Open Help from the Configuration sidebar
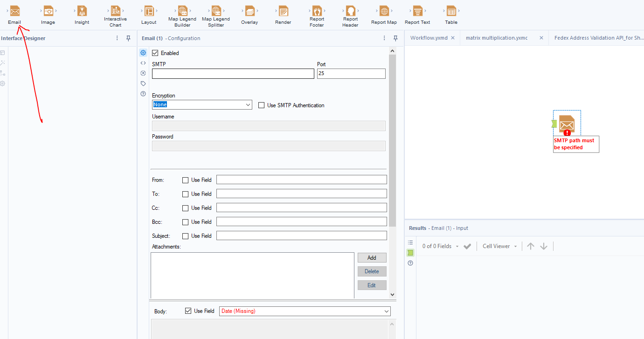The image size is (644, 339). [143, 94]
